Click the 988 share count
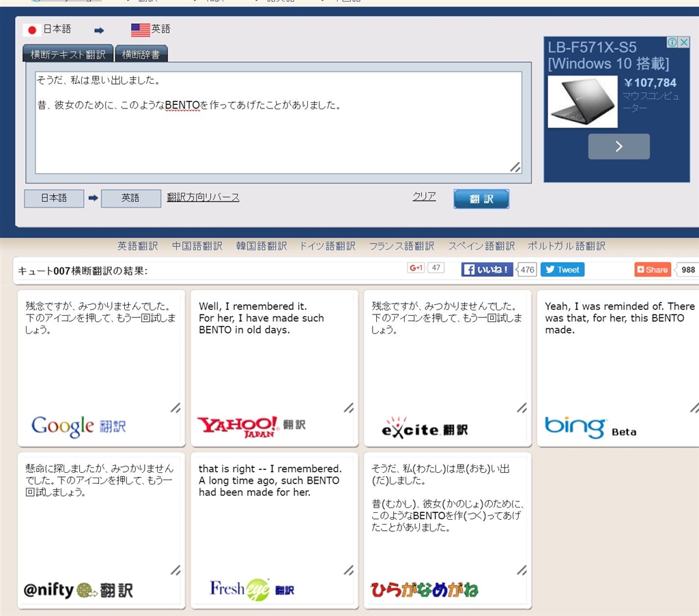The height and width of the screenshot is (616, 699). [x=687, y=269]
